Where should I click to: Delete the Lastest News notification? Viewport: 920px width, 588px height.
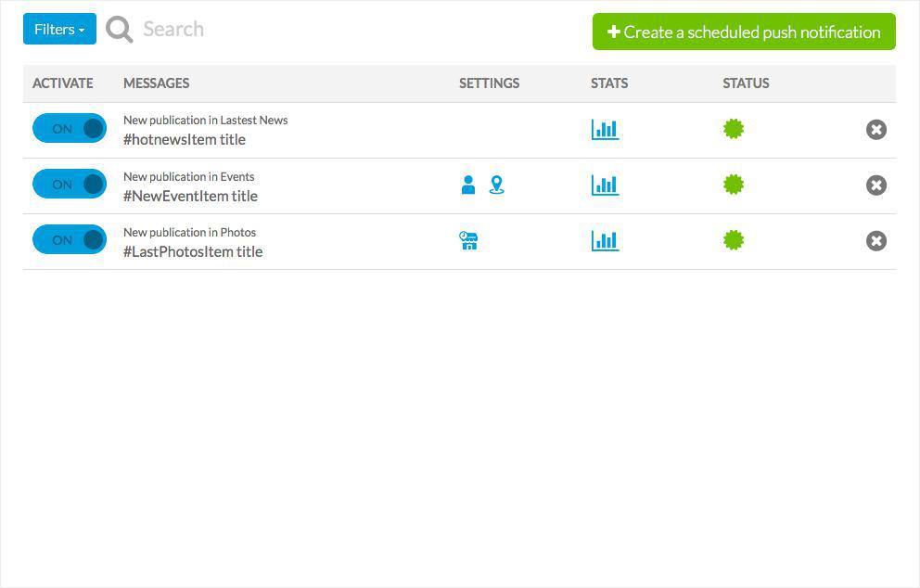876,130
